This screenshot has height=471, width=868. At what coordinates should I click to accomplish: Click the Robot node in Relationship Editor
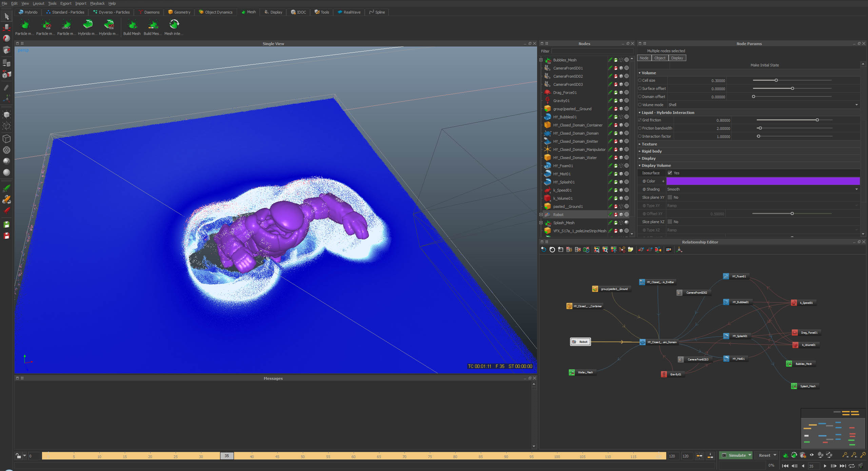point(580,342)
